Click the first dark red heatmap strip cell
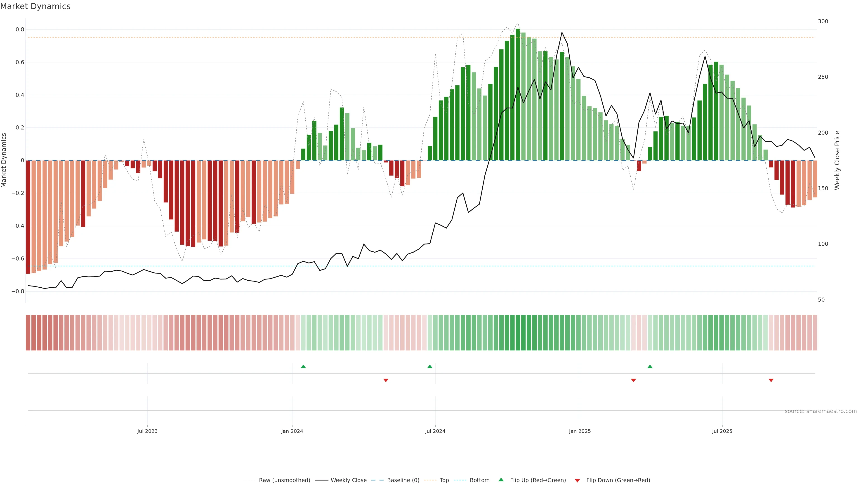The width and height of the screenshot is (868, 488). point(28,333)
